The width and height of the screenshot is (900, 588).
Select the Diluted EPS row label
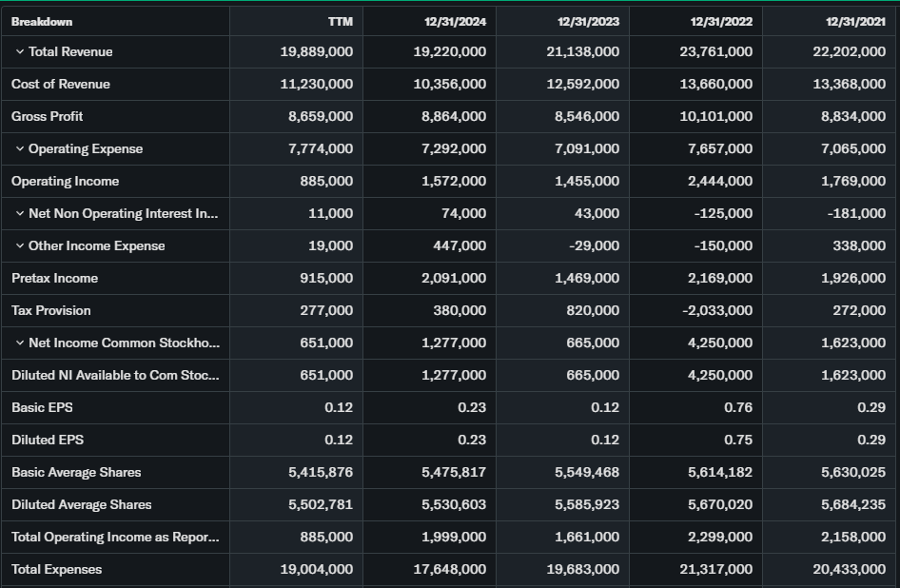pos(42,441)
